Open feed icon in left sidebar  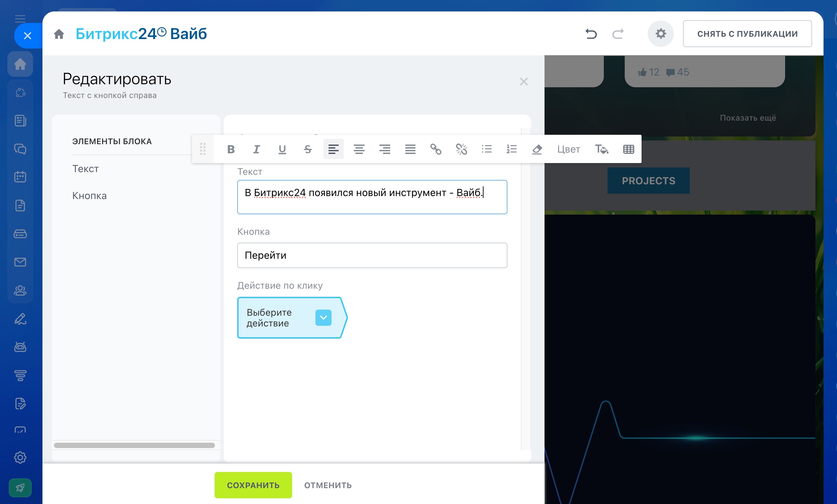20,121
